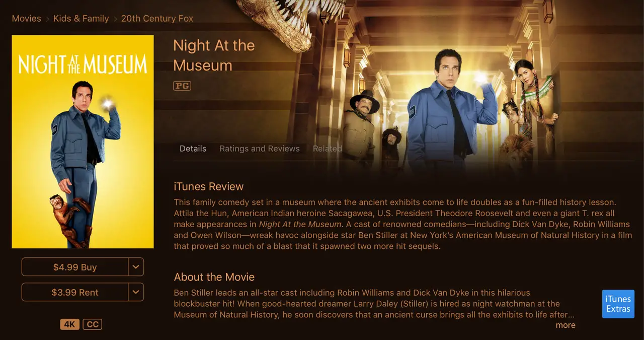The width and height of the screenshot is (644, 340).
Task: Switch to the Details tab
Action: (x=193, y=149)
